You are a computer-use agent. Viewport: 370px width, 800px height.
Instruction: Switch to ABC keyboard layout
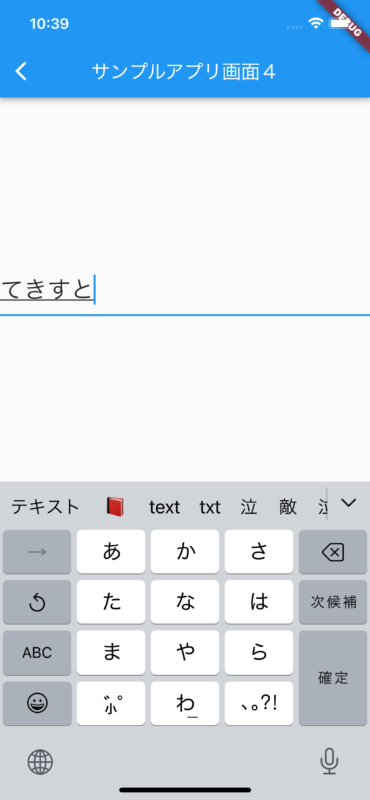(37, 653)
